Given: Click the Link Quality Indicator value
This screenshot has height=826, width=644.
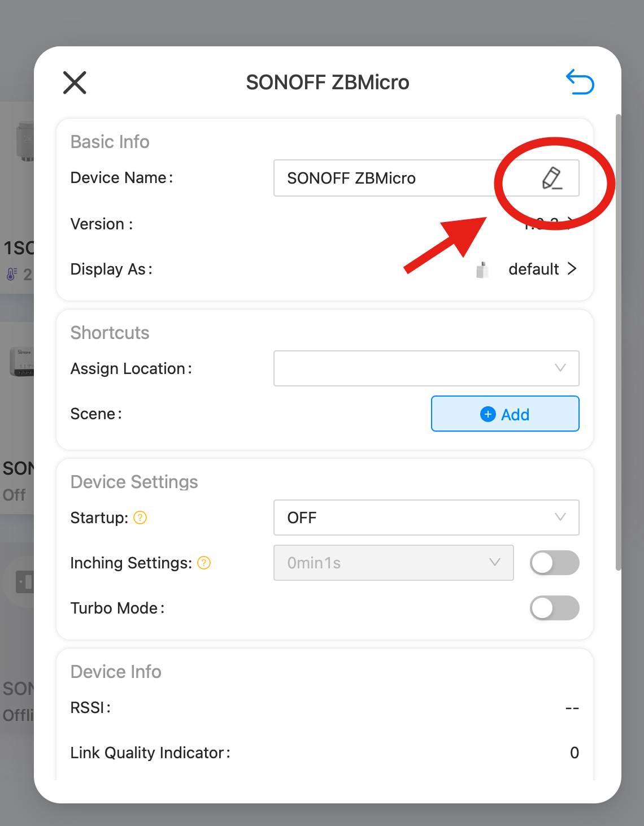Looking at the screenshot, I should (574, 753).
